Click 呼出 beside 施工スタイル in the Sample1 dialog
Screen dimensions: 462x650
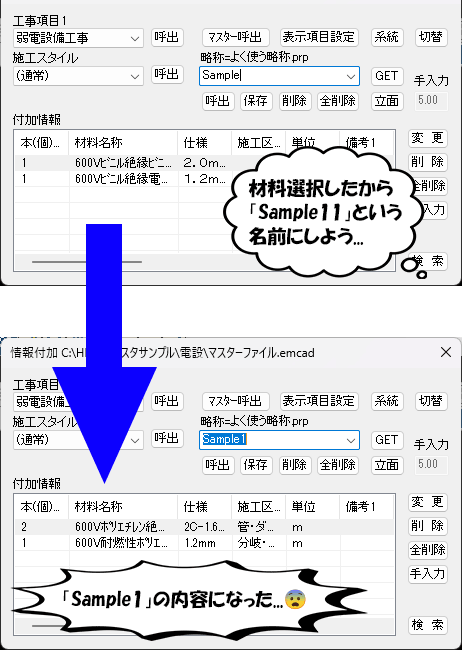click(167, 439)
